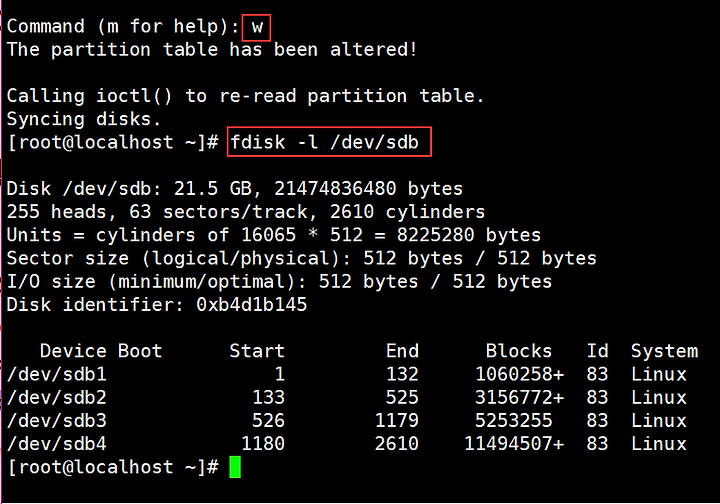Click blocks value 11494507+
The image size is (720, 504).
tap(514, 443)
